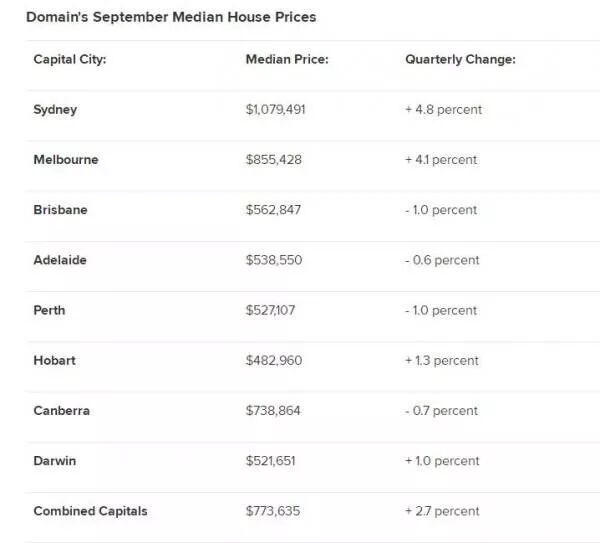Select the Perth row label
Viewport: 600px width, 543px height.
(x=49, y=310)
